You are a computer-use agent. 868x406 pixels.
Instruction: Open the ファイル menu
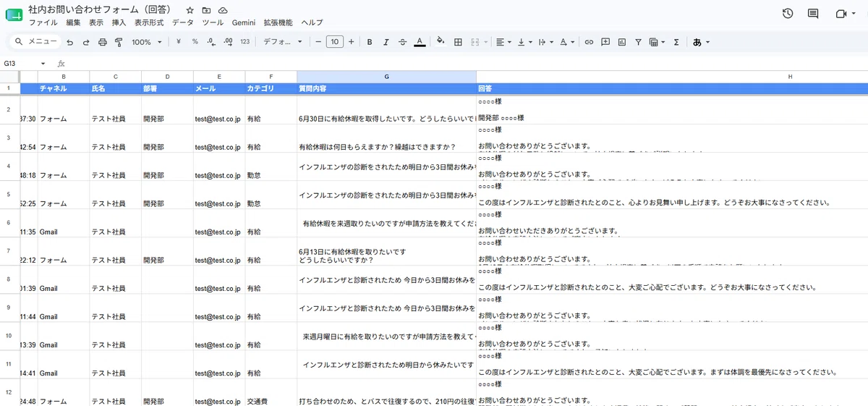pyautogui.click(x=43, y=23)
